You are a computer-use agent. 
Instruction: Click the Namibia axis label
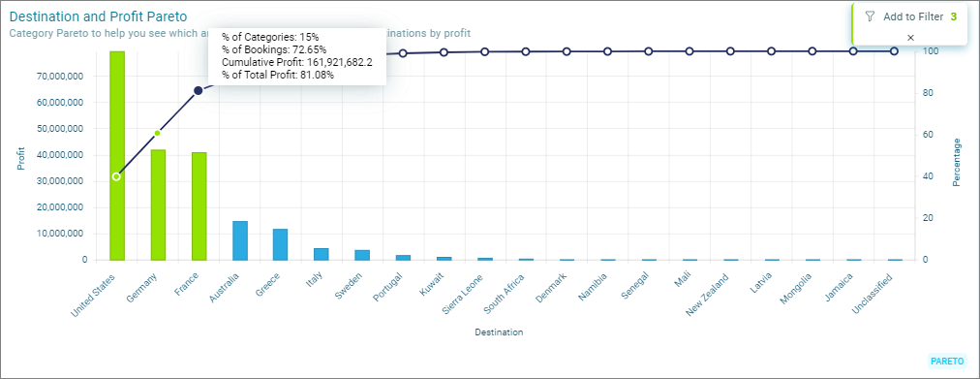593,287
